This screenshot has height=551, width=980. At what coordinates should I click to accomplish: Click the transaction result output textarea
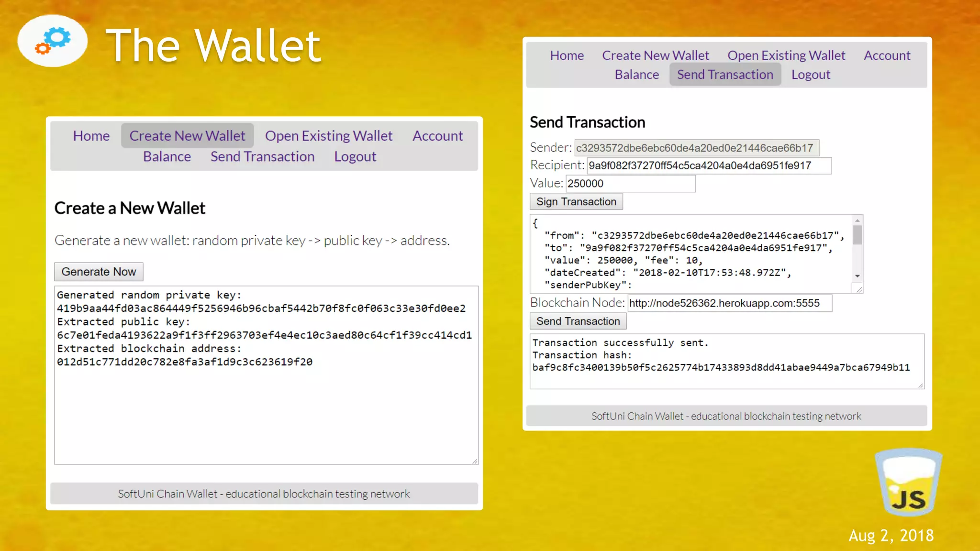coord(727,361)
